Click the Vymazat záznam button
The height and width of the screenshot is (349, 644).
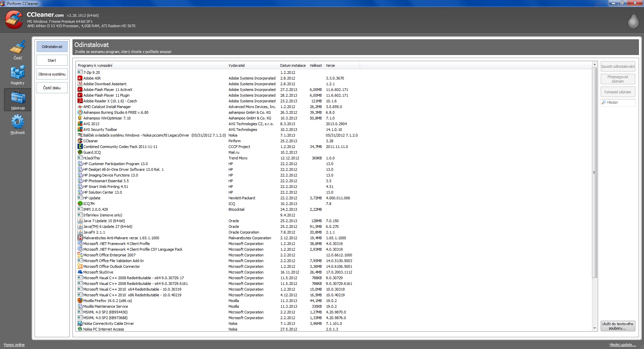(618, 92)
